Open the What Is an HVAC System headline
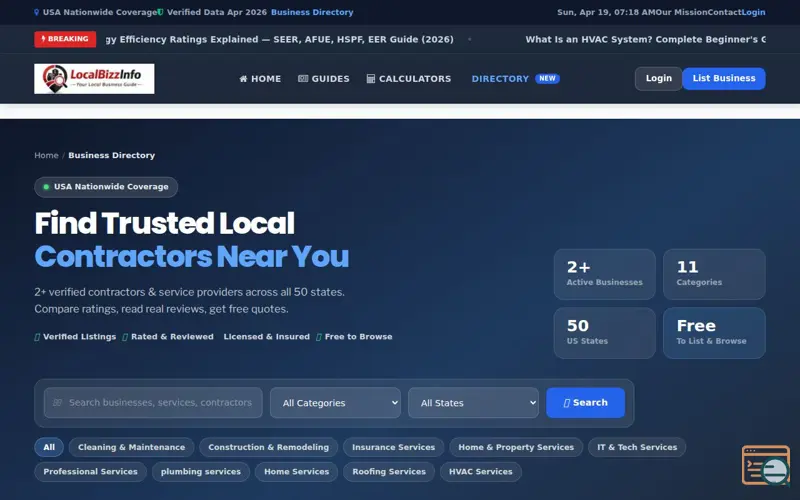The height and width of the screenshot is (500, 800). [x=645, y=39]
